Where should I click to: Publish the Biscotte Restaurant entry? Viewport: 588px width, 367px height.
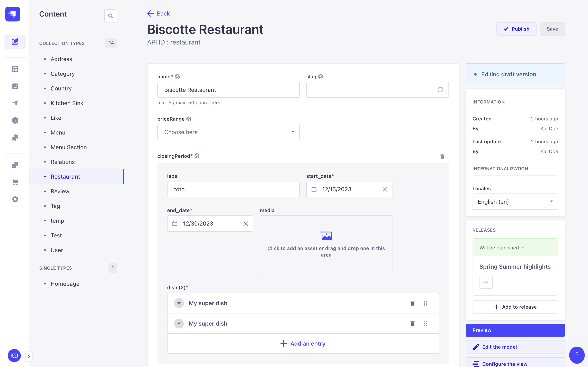click(x=516, y=29)
